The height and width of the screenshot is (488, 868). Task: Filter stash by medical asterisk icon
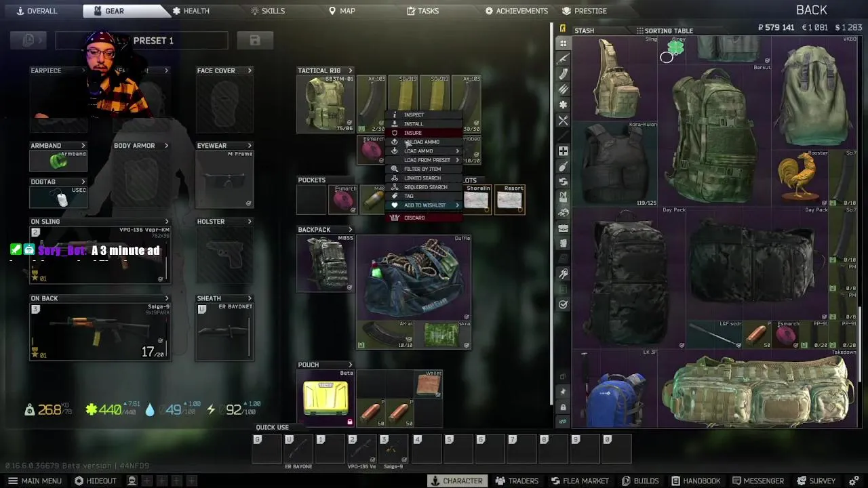pyautogui.click(x=563, y=105)
